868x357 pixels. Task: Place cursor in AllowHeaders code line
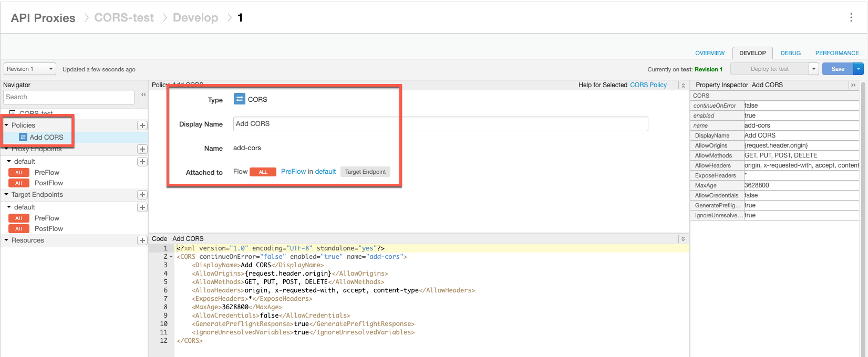click(x=333, y=290)
